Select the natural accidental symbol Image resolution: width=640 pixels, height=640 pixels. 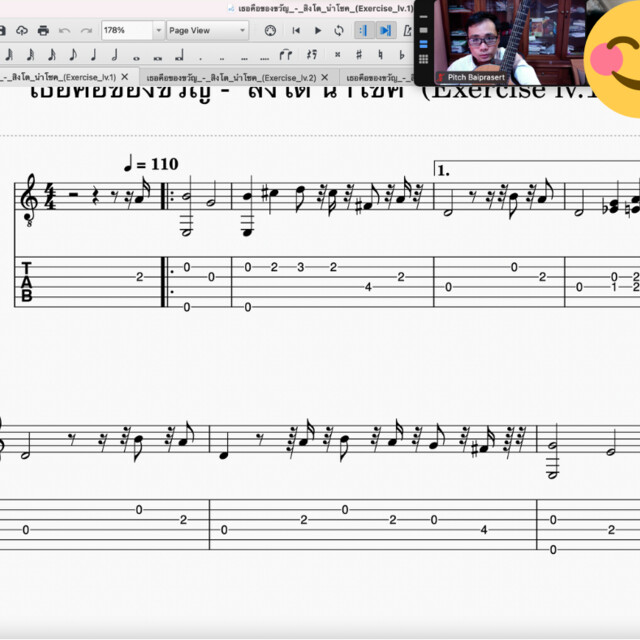tap(380, 54)
